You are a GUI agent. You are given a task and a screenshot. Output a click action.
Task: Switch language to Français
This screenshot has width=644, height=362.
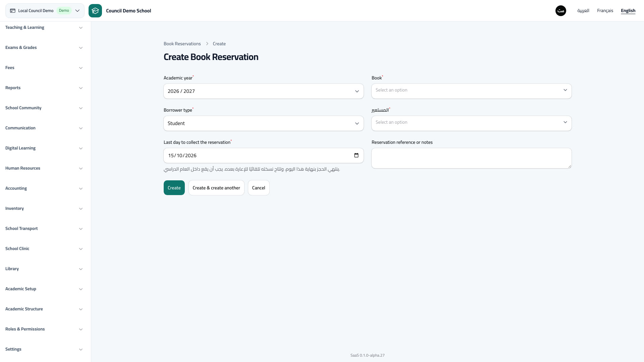pos(605,11)
